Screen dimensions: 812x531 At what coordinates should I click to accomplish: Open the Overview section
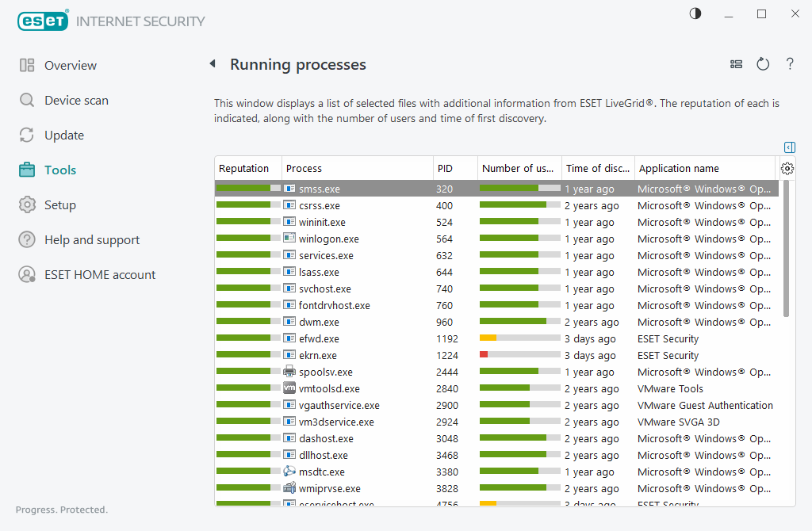click(x=71, y=66)
